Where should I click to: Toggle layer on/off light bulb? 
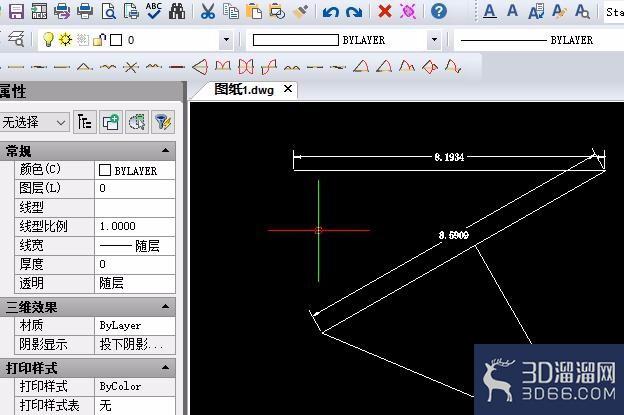pos(48,39)
